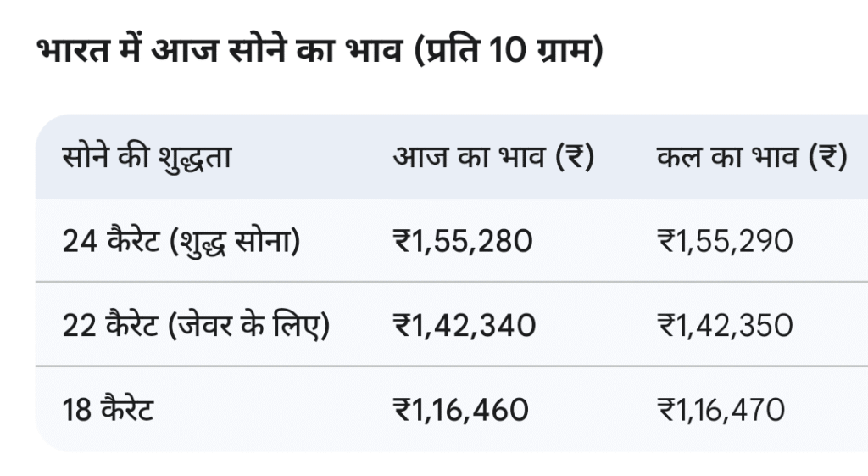The width and height of the screenshot is (868, 476).
Task: Select the सोने की शुद्धता column header
Action: coord(147,158)
